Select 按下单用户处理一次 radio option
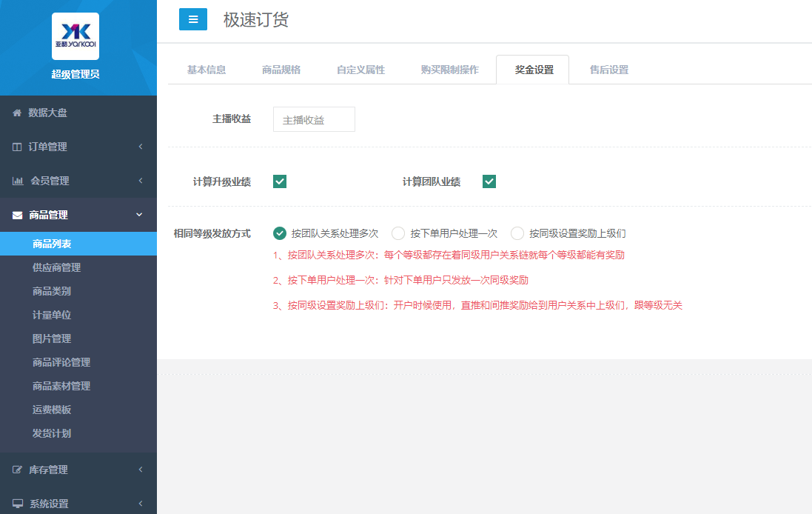The height and width of the screenshot is (514, 812). (x=398, y=233)
